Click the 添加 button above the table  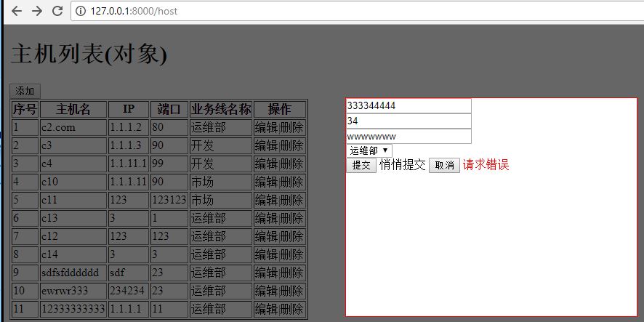25,91
